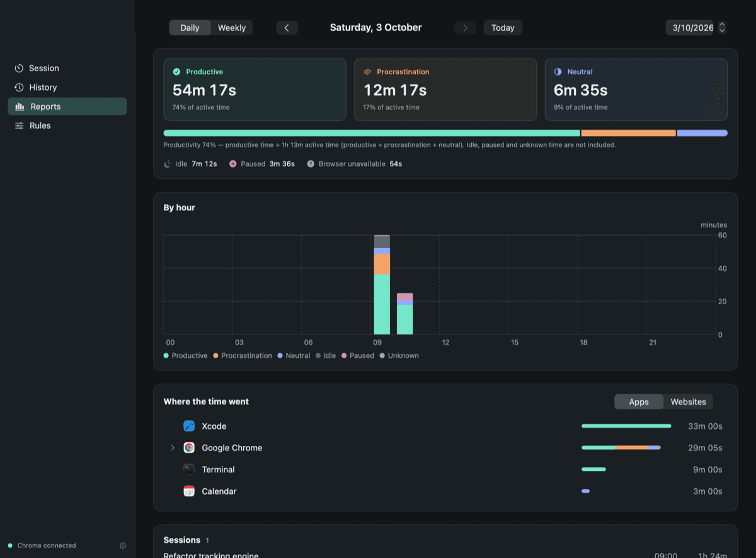
Task: Go to next day arrow
Action: click(465, 28)
